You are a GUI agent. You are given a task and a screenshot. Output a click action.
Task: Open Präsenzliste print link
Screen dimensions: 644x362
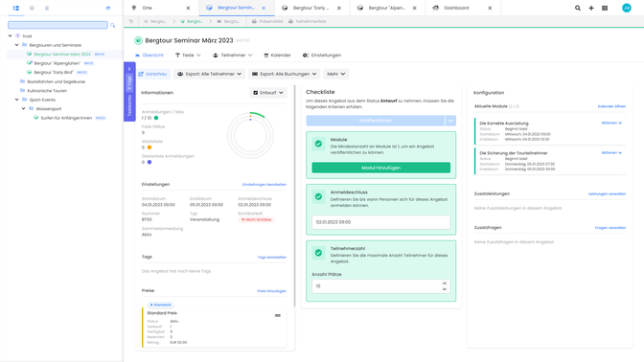(x=267, y=21)
